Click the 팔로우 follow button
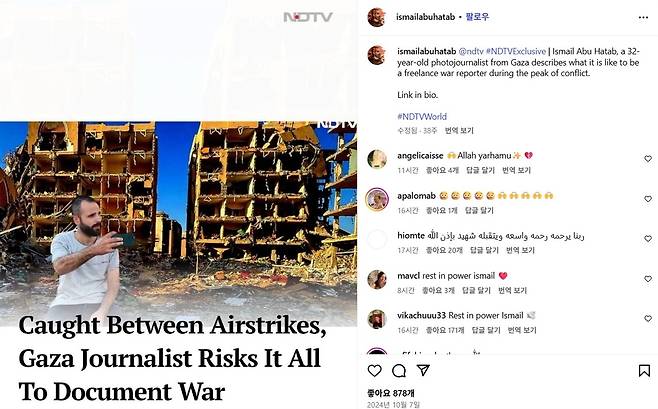This screenshot has height=409, width=658. 477,17
